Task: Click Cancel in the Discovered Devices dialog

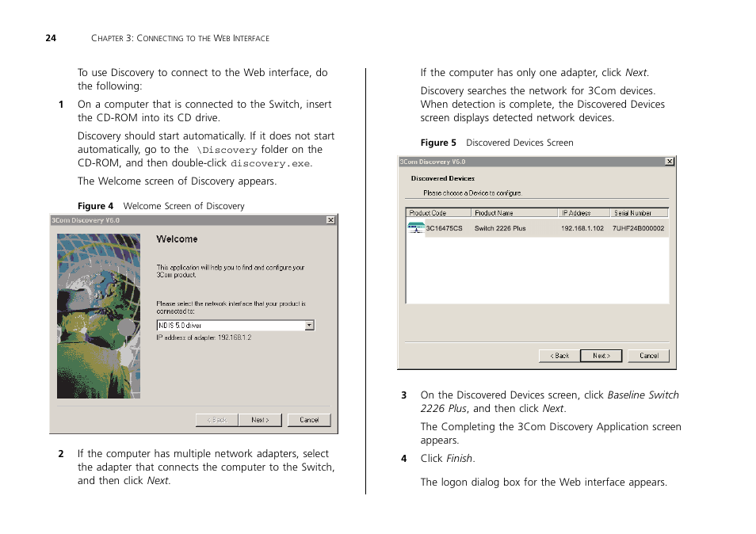Action: 648,356
